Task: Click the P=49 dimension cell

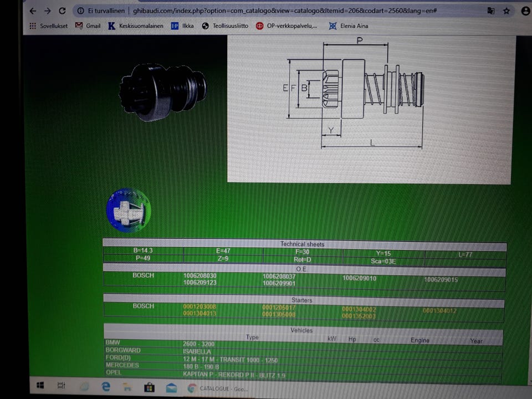Action: coord(143,258)
